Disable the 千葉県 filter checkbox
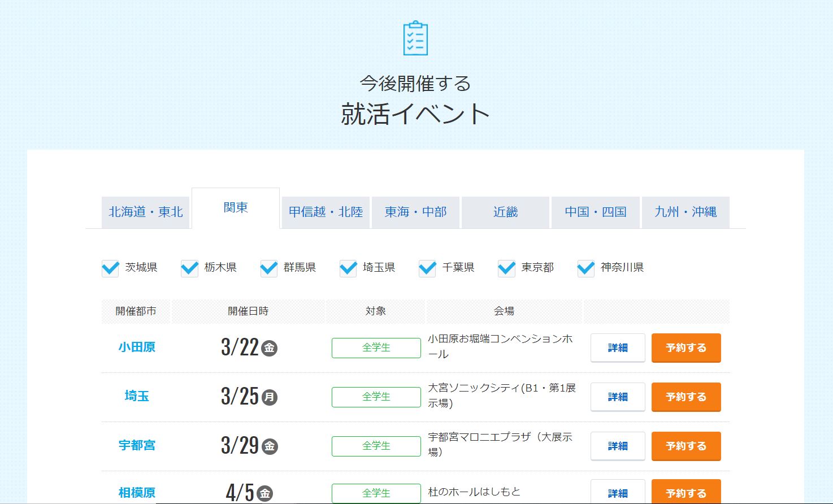The height and width of the screenshot is (504, 833). tap(427, 268)
